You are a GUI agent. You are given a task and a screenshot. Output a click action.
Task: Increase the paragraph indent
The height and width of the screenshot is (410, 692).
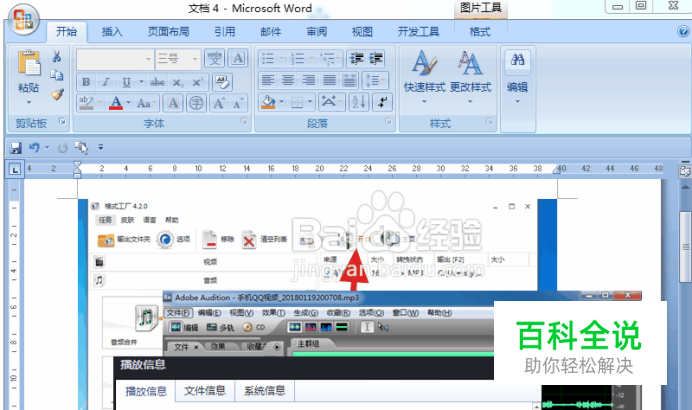click(376, 58)
